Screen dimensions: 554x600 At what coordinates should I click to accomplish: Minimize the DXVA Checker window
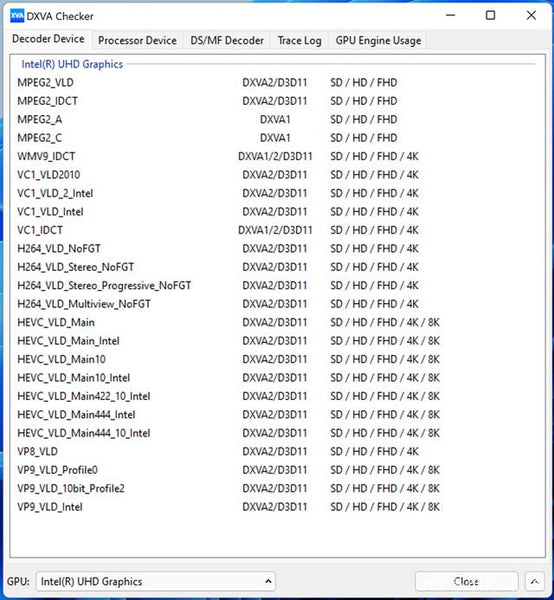450,15
